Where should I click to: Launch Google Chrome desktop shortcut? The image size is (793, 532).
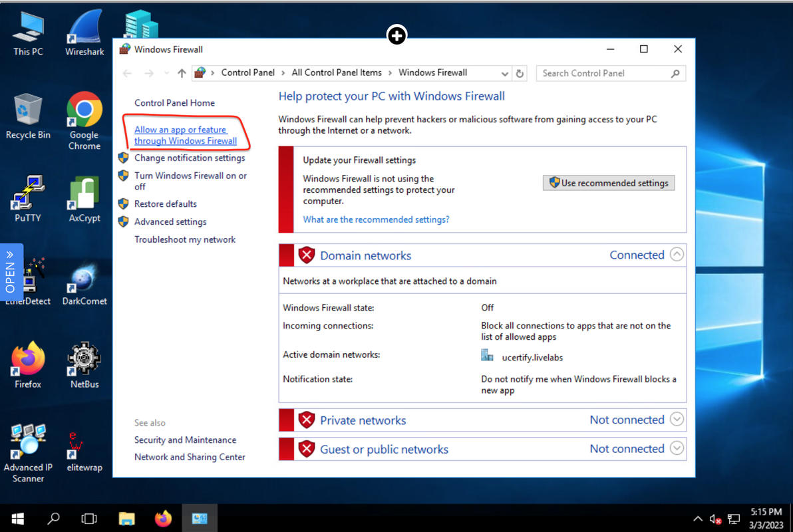tap(84, 122)
